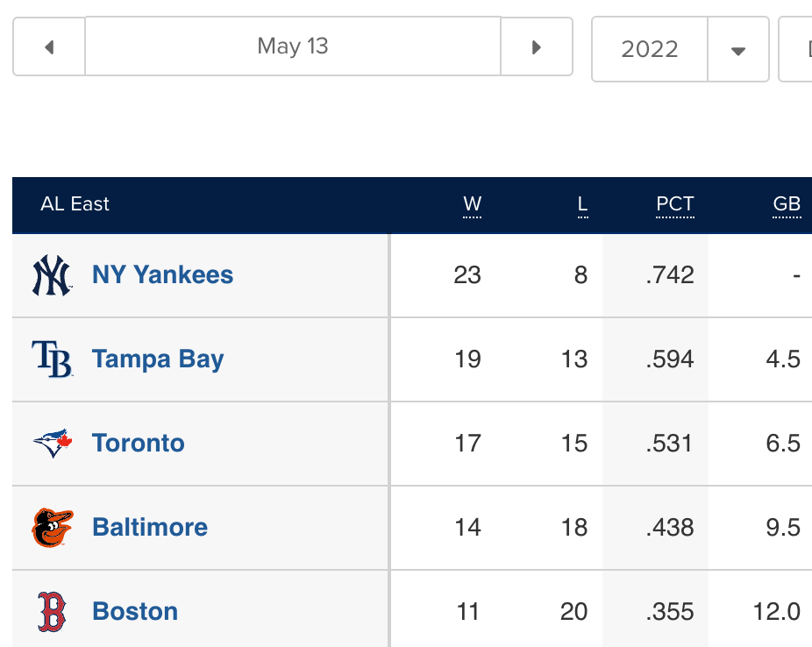Sort standings by L column header

[x=582, y=204]
